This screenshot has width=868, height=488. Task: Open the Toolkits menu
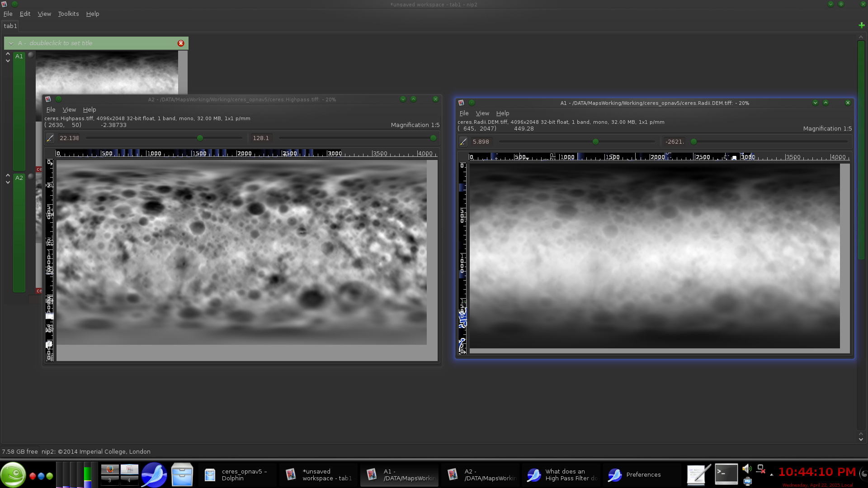pos(68,14)
